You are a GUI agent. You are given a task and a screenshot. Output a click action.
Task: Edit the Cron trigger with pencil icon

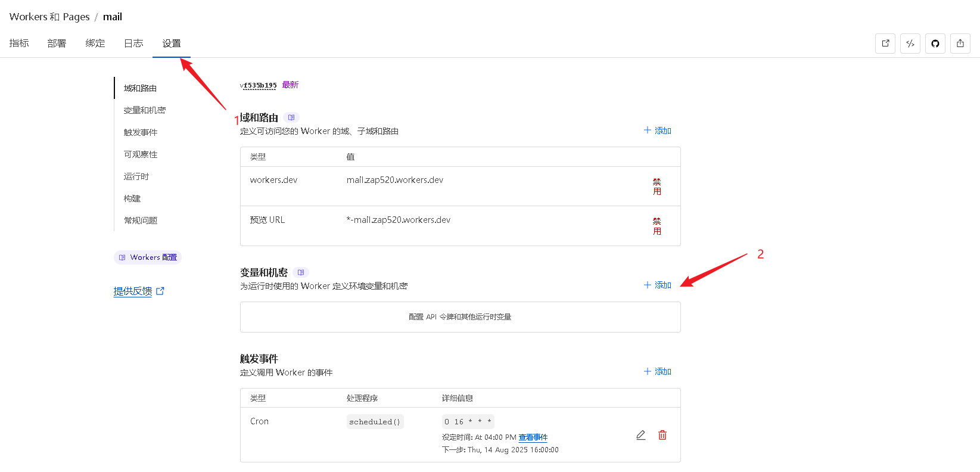(641, 435)
